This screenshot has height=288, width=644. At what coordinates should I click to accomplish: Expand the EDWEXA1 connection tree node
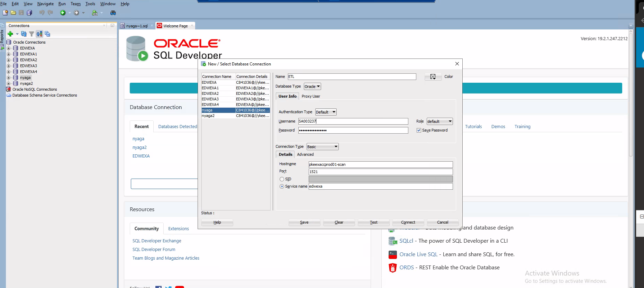click(x=9, y=54)
